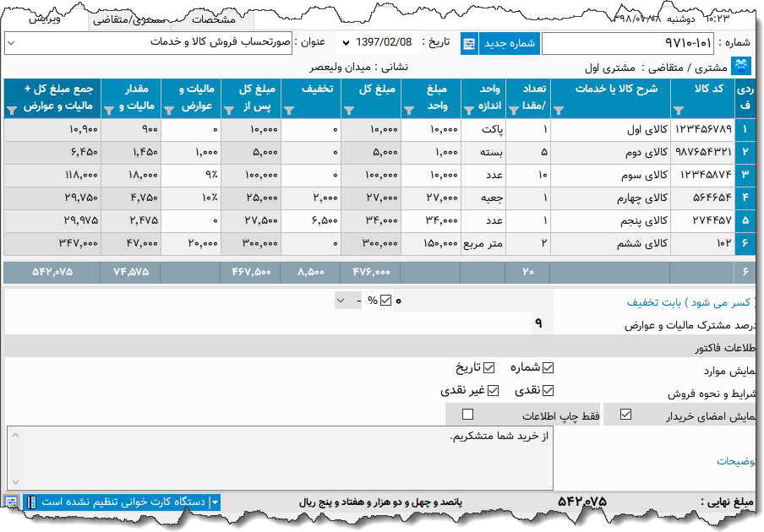The image size is (764, 532).
Task: Click the توضیحات link label
Action: click(736, 460)
